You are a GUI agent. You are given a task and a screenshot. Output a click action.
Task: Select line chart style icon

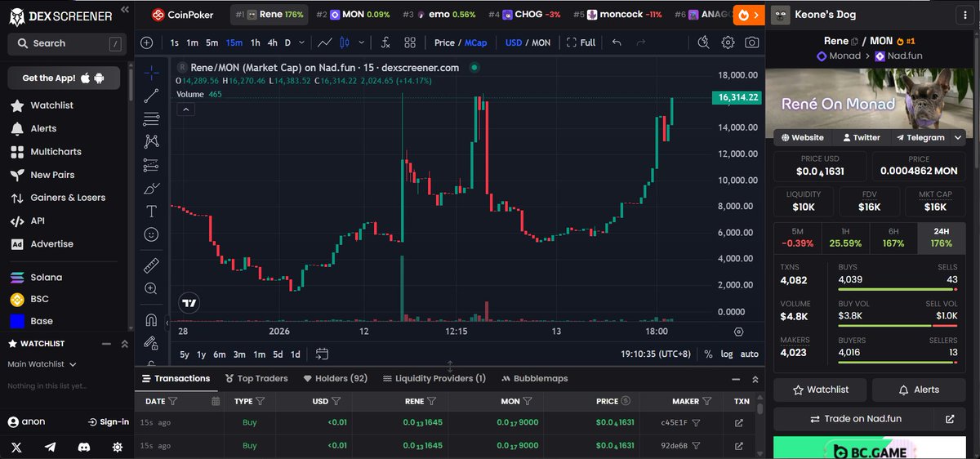[x=325, y=42]
